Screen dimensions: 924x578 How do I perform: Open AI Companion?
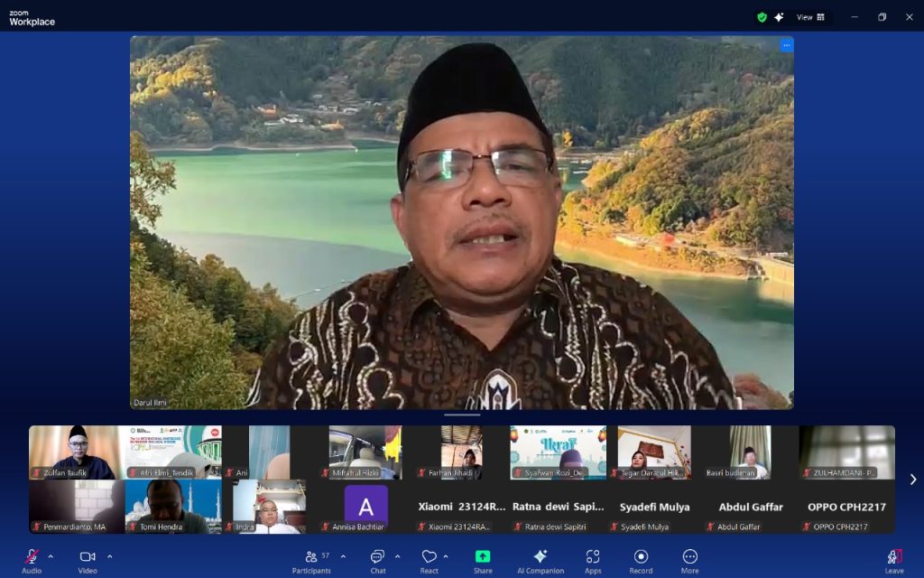(x=541, y=557)
